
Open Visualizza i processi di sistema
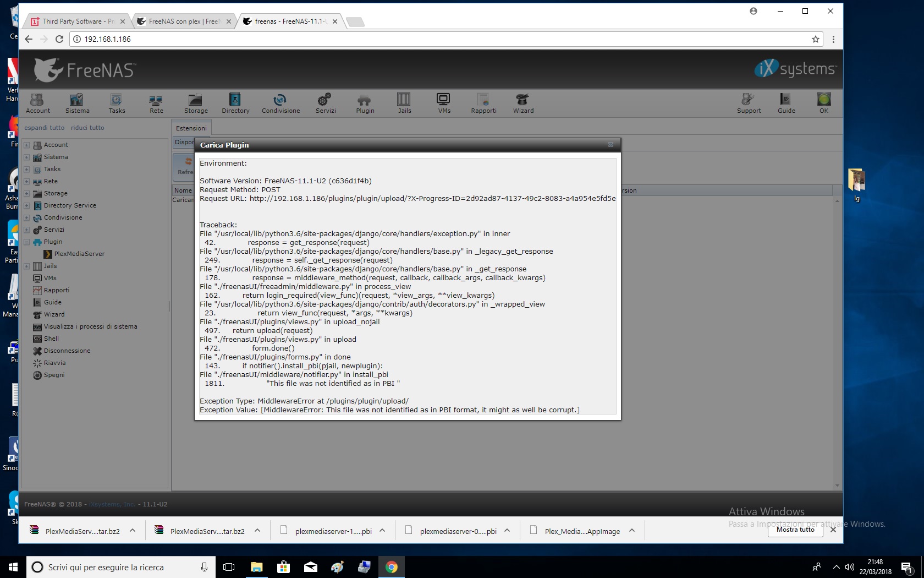[91, 326]
